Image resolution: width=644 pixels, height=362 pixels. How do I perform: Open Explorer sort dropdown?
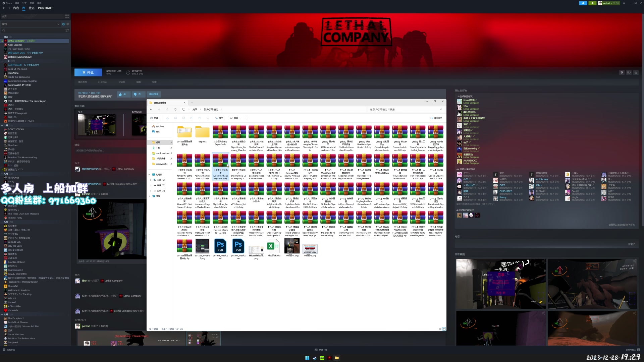pos(219,118)
